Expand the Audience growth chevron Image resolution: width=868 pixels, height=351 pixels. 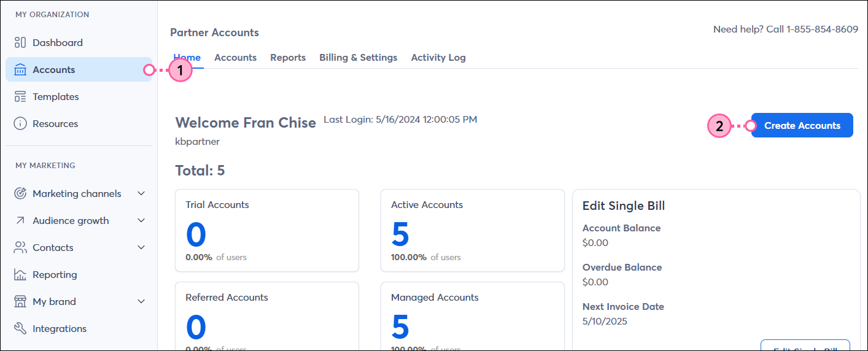point(141,220)
